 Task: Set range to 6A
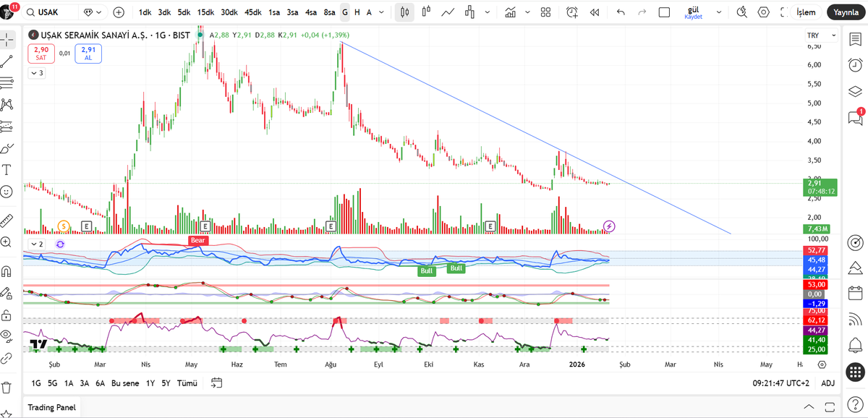click(x=100, y=383)
